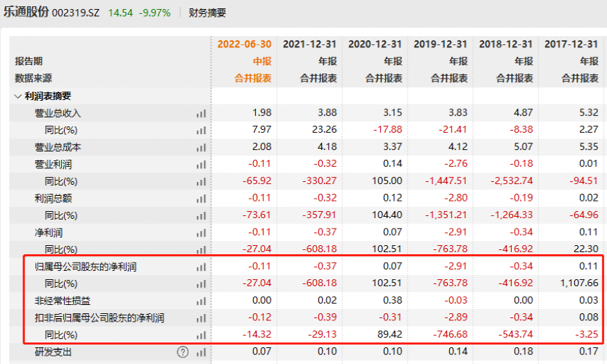Select the 2021-12-31 column header
607x364 pixels.
[x=309, y=44]
